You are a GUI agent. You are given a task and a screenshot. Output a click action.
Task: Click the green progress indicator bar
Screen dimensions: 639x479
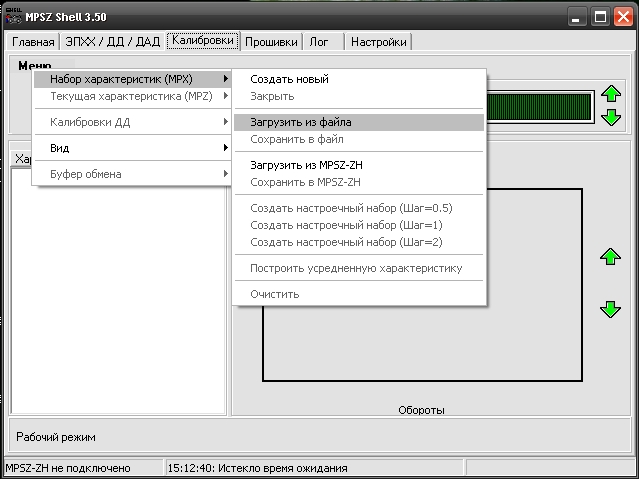point(539,106)
